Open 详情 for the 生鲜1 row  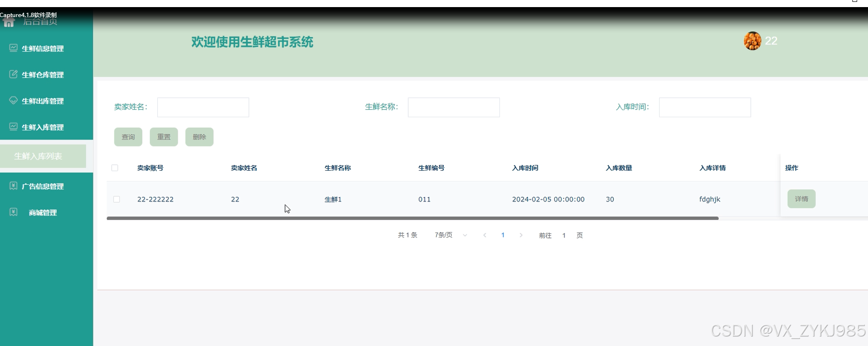point(801,199)
